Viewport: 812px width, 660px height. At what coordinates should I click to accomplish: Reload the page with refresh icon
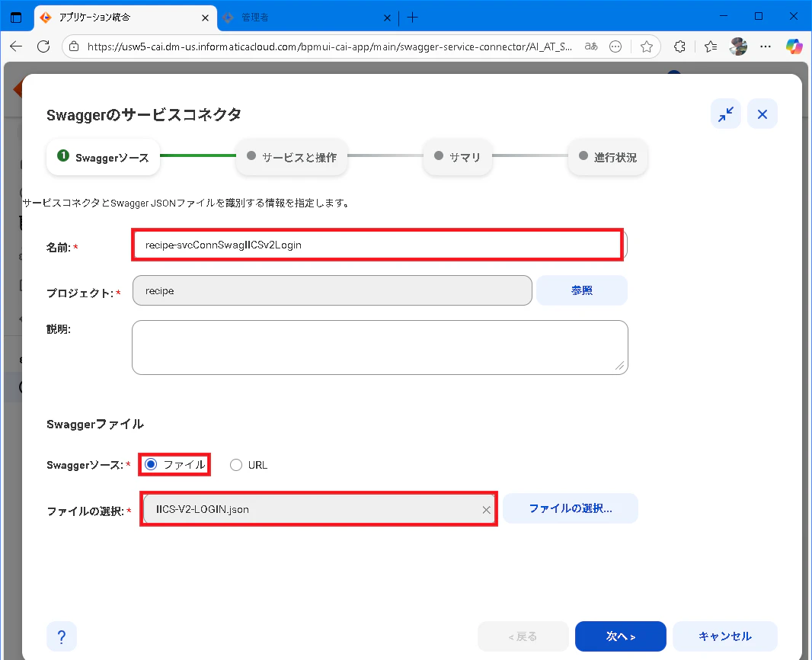pos(43,46)
